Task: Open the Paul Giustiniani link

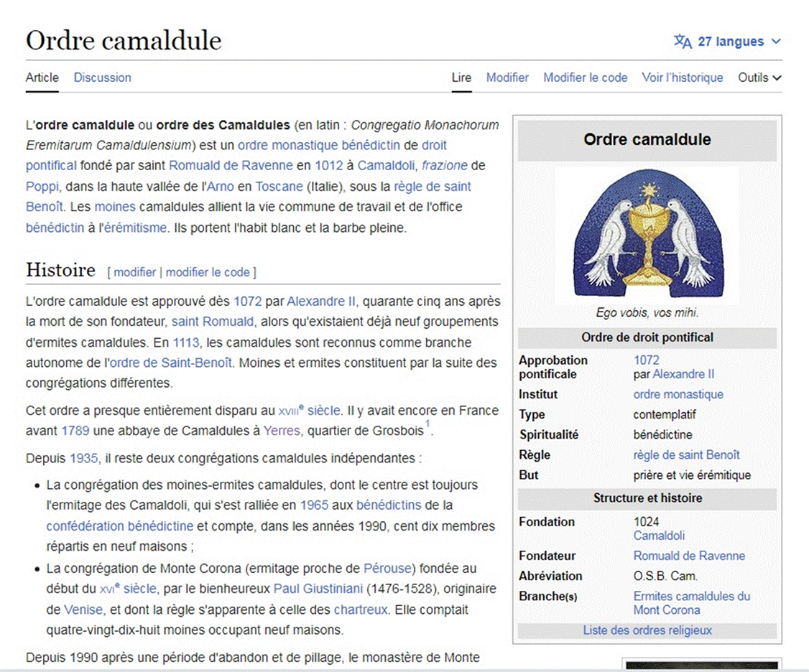Action: pos(318,589)
